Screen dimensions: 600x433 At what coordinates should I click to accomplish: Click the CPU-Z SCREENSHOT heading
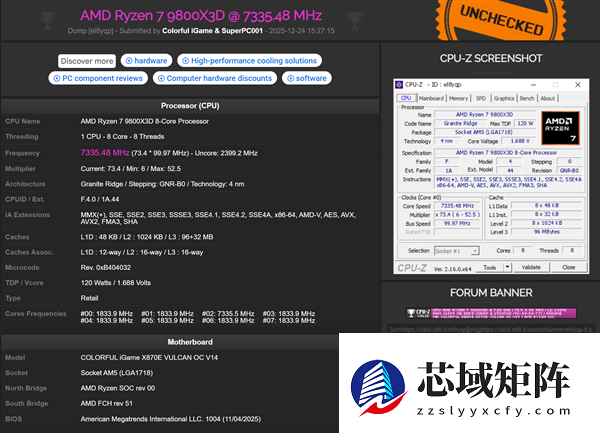[491, 59]
